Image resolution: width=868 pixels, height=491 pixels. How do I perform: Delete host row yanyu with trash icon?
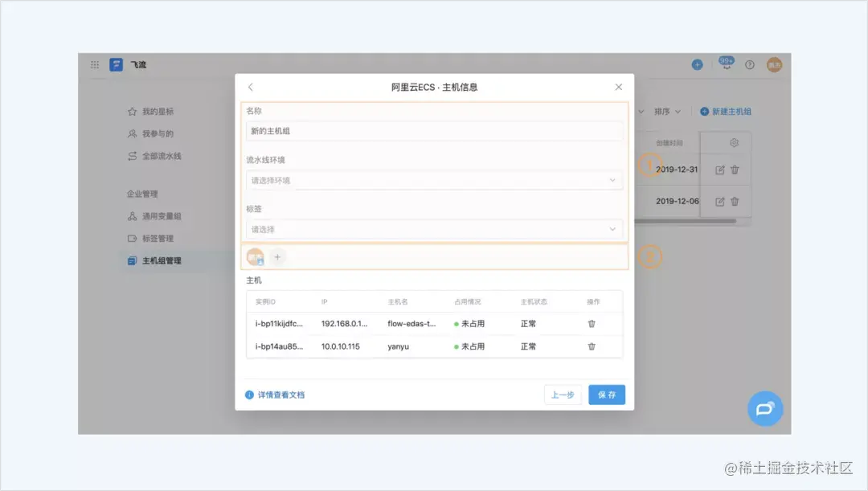[592, 346]
